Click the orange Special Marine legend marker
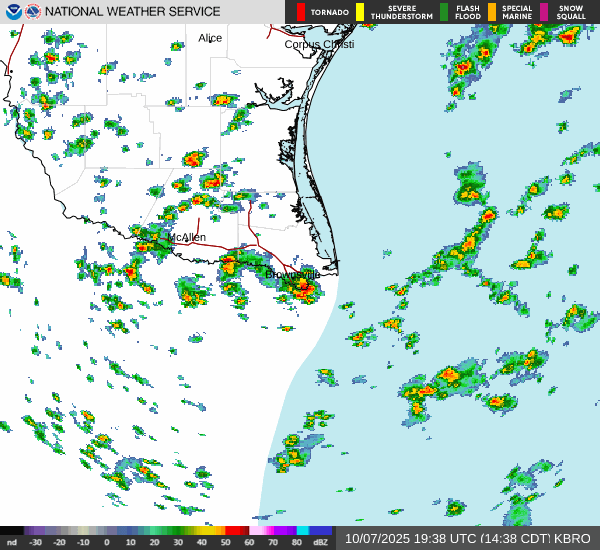 492,12
